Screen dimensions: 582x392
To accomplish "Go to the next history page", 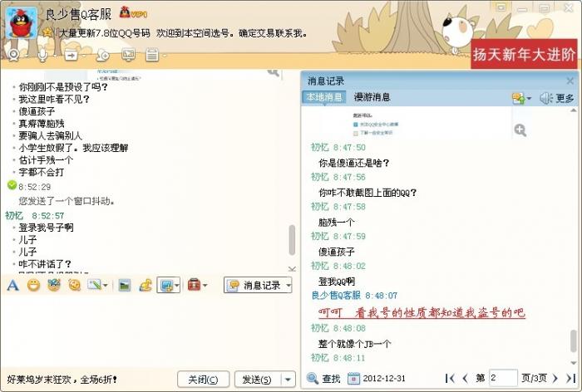I will pyautogui.click(x=555, y=378).
